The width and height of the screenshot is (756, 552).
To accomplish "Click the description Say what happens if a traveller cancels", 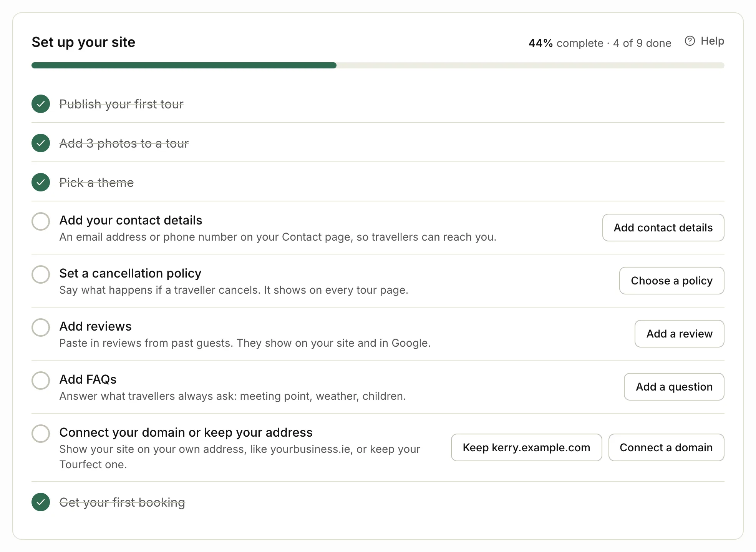I will (234, 290).
